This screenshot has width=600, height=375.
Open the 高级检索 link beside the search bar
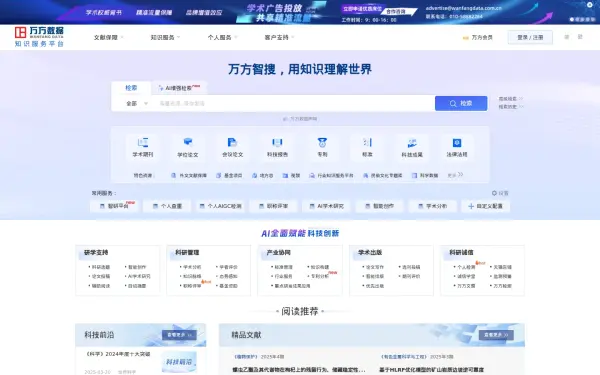pos(510,99)
